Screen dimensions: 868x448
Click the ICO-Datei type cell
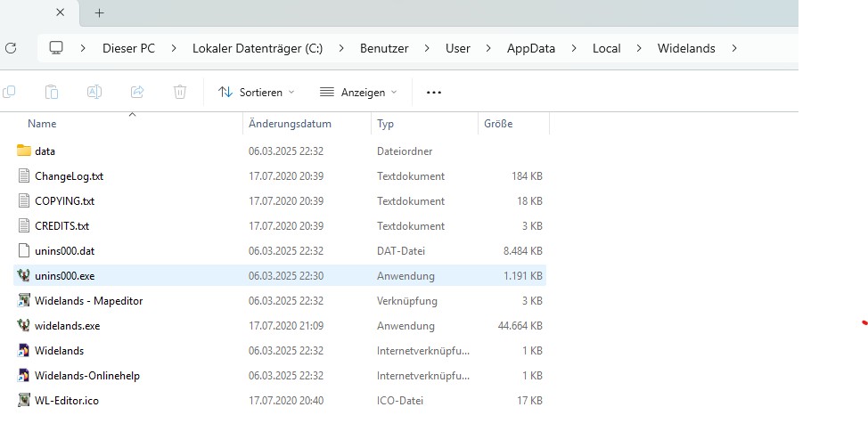[399, 400]
